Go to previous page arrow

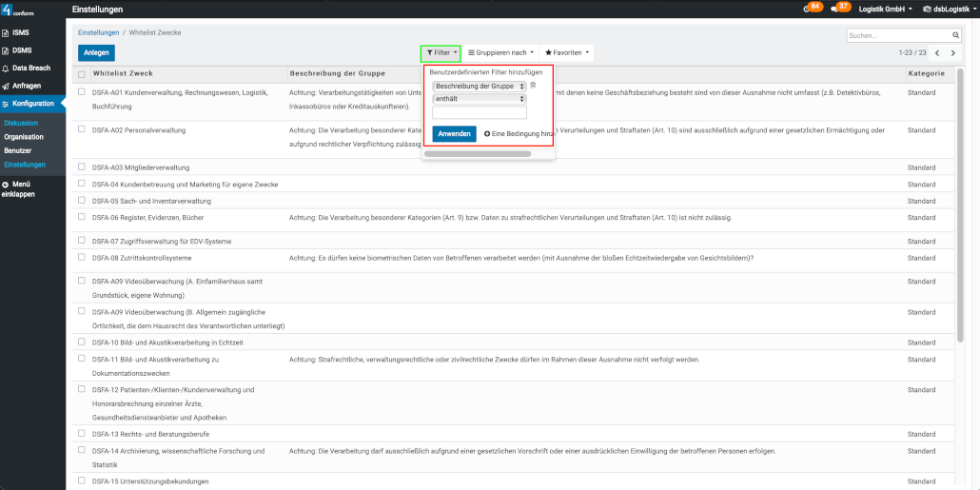point(937,53)
